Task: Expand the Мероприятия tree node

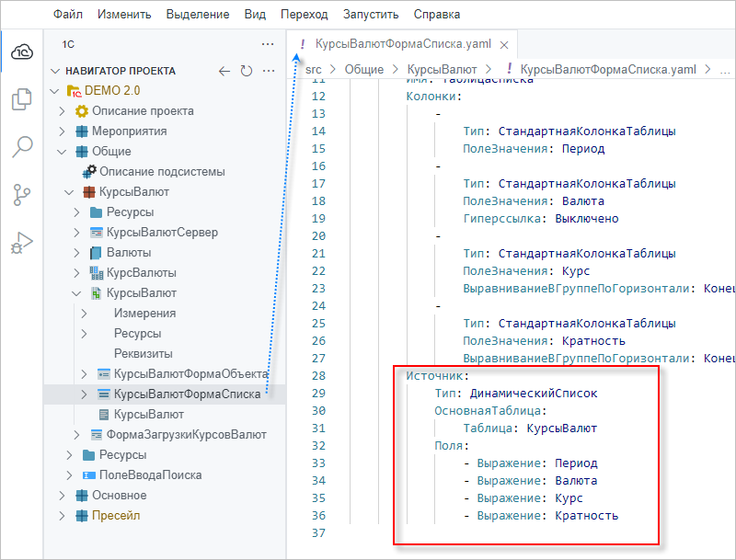Action: point(63,131)
